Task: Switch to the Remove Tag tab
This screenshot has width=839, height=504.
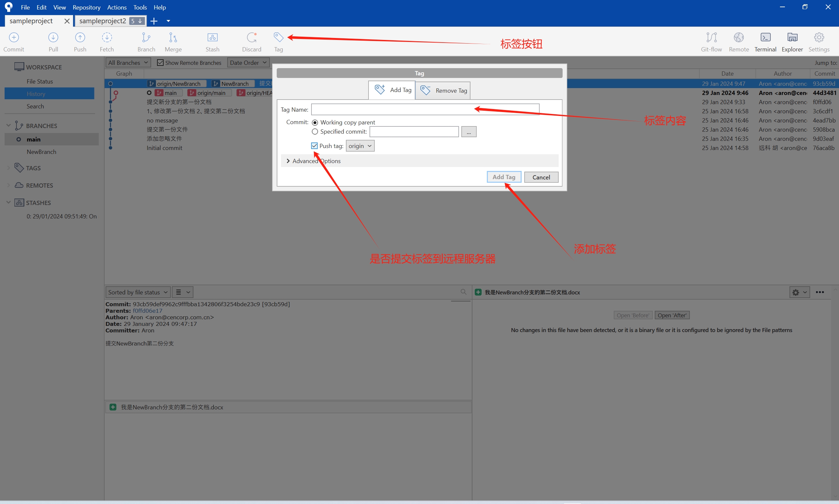Action: (443, 90)
